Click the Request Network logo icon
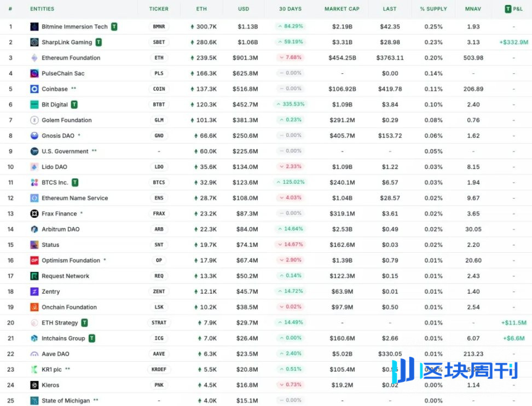The width and height of the screenshot is (532, 406). tap(34, 276)
